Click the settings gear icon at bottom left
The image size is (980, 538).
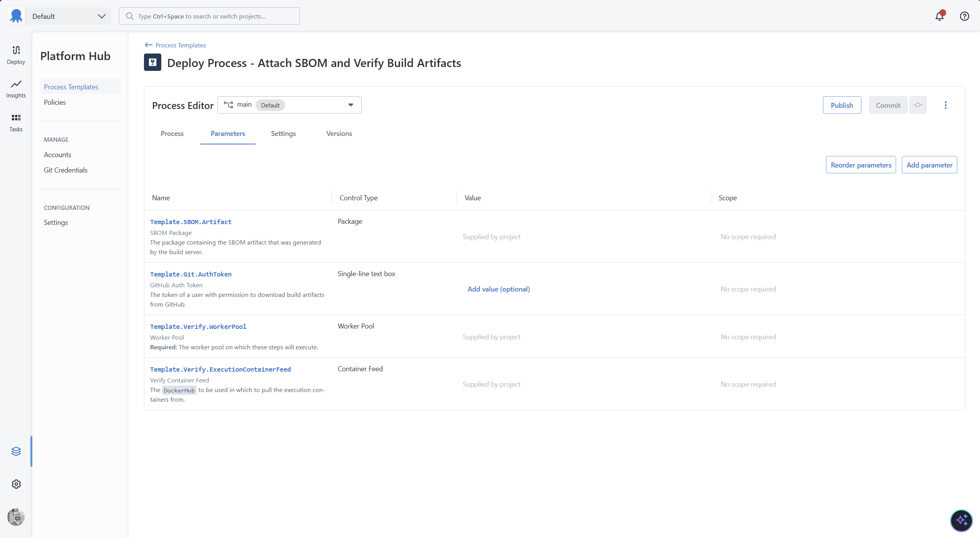[x=16, y=484]
